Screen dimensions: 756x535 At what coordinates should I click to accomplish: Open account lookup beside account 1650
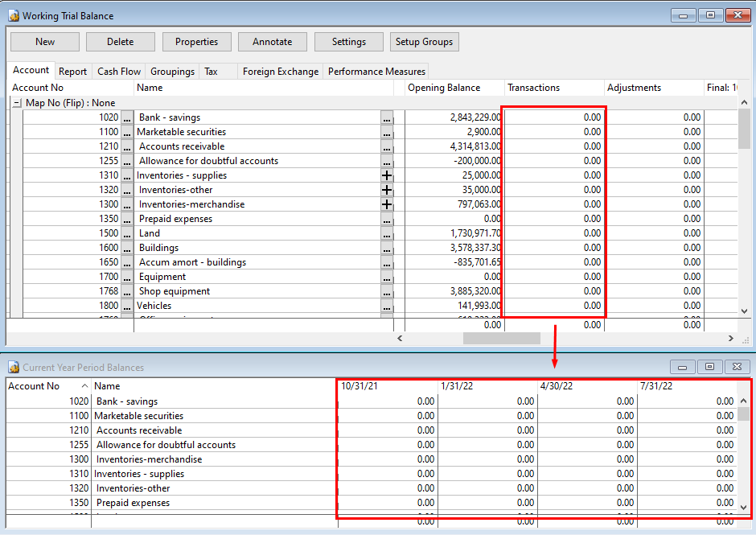127,262
